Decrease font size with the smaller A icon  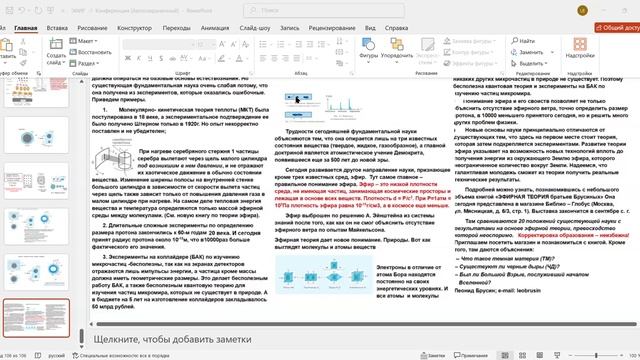click(x=233, y=44)
